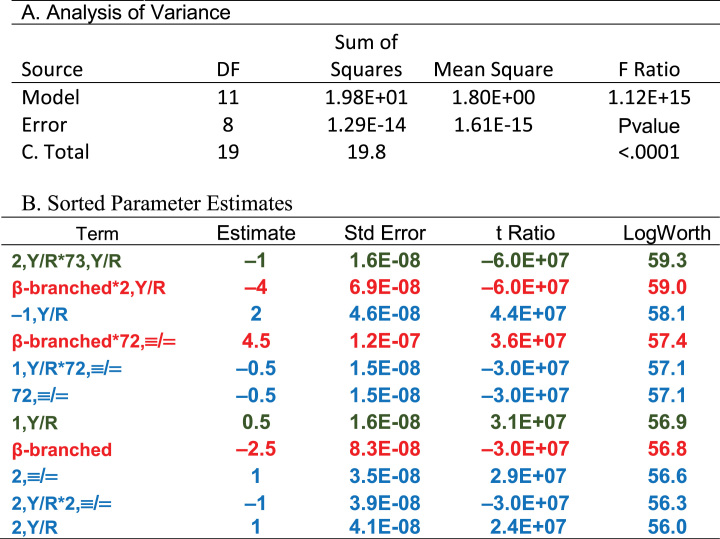Select the term 'β-branched*72,≡/='

pos(94,342)
